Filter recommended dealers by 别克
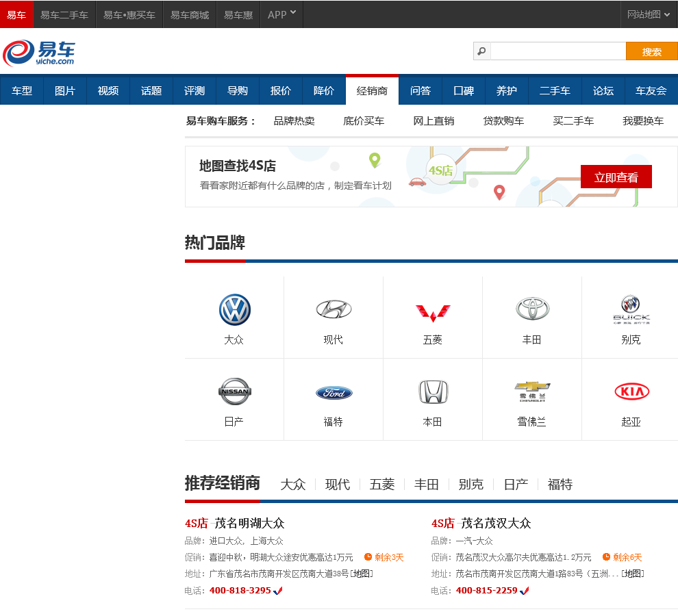The image size is (678, 616). tap(471, 485)
